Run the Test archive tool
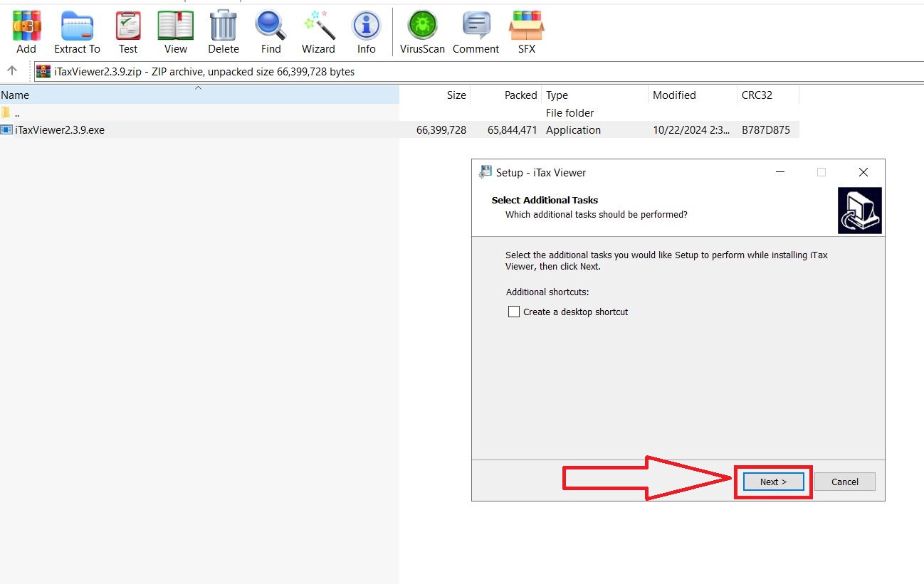The image size is (924, 584). click(128, 32)
